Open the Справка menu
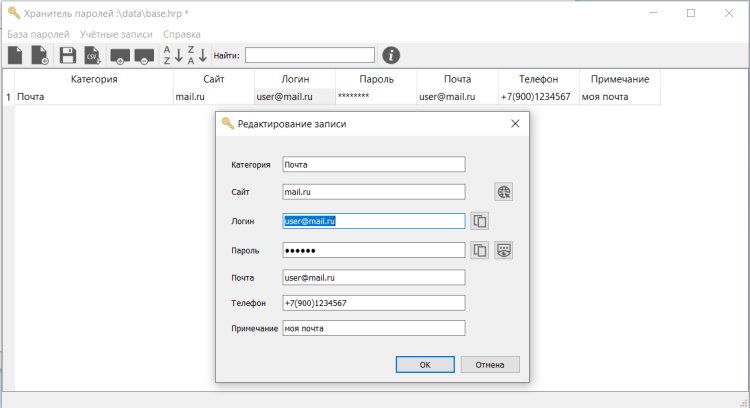 pyautogui.click(x=181, y=34)
